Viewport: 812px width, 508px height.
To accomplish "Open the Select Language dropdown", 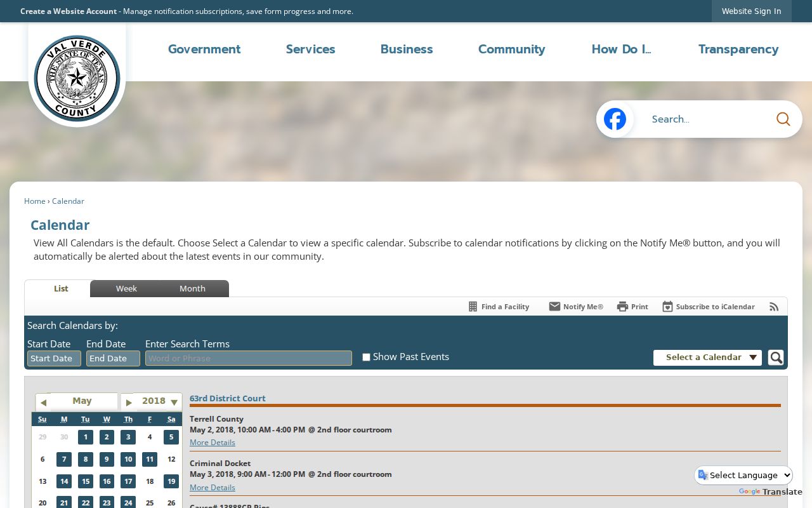I will [743, 475].
